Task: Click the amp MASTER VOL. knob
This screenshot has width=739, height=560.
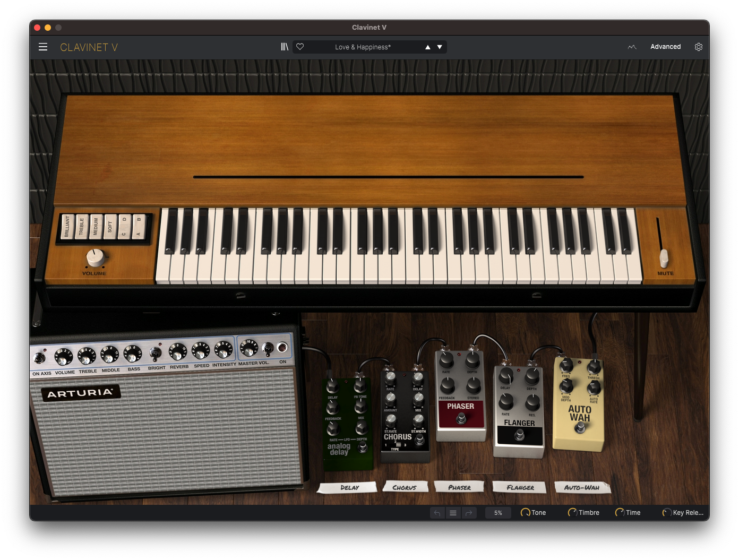Action: pos(249,348)
